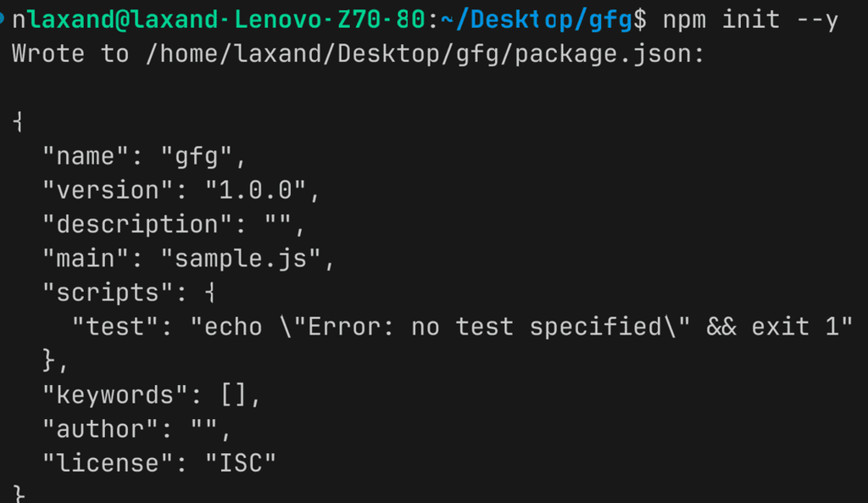
Task: Click the "Wrote to" output text
Action: tap(70, 54)
